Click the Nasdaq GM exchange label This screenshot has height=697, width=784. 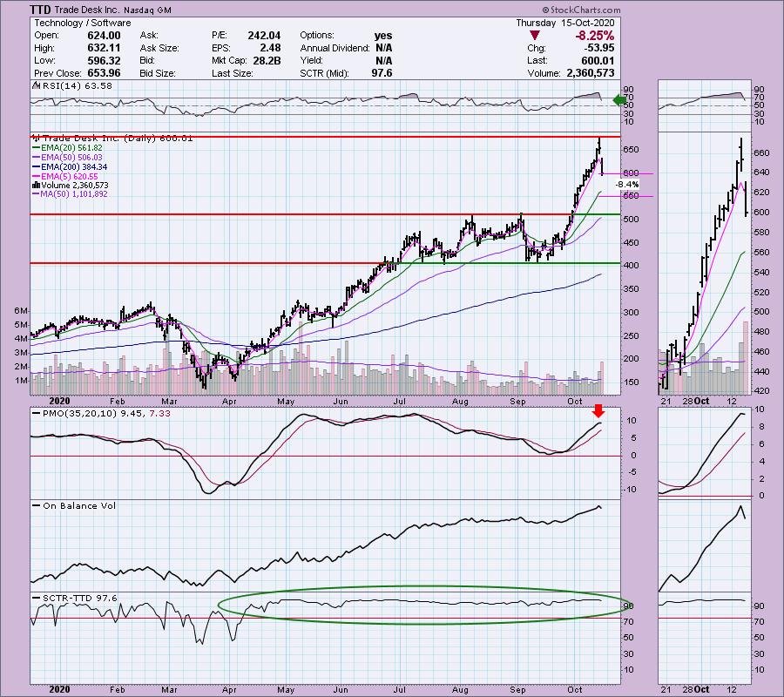148,10
